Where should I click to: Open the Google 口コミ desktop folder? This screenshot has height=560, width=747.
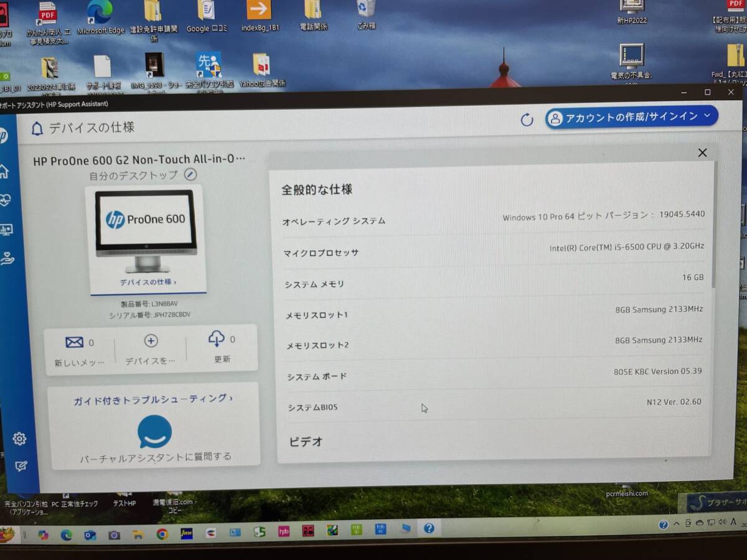(x=207, y=16)
